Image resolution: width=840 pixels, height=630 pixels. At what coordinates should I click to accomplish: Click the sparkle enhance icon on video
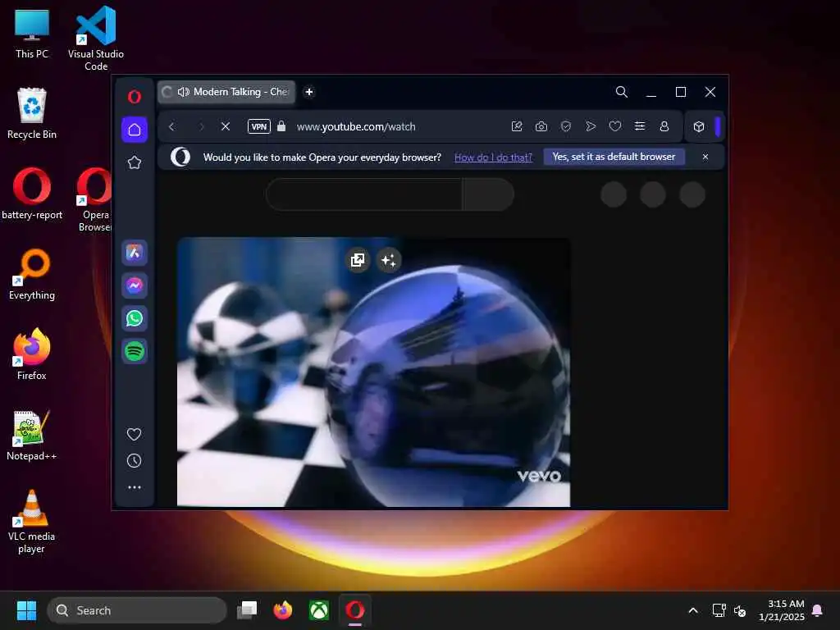(388, 260)
